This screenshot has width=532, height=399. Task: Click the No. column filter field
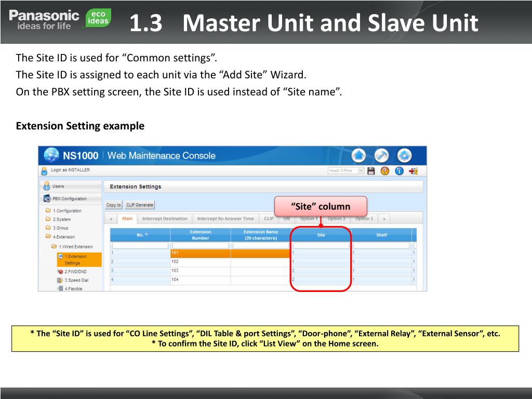coord(140,245)
